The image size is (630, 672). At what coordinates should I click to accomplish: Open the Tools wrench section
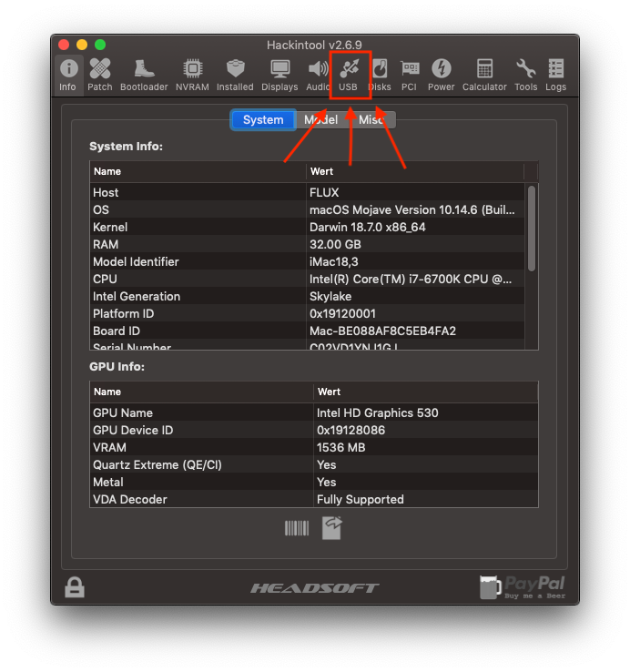525,75
